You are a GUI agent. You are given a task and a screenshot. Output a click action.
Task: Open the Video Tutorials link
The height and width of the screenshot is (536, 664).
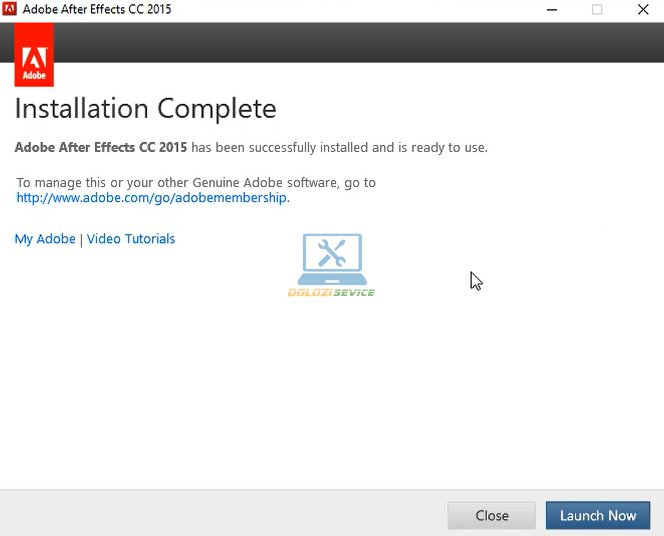131,239
